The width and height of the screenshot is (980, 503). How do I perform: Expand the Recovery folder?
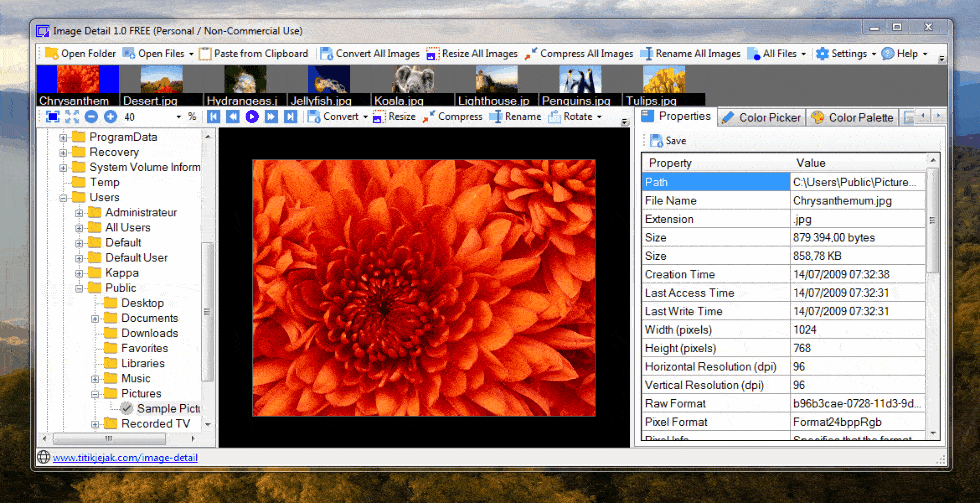tap(63, 152)
